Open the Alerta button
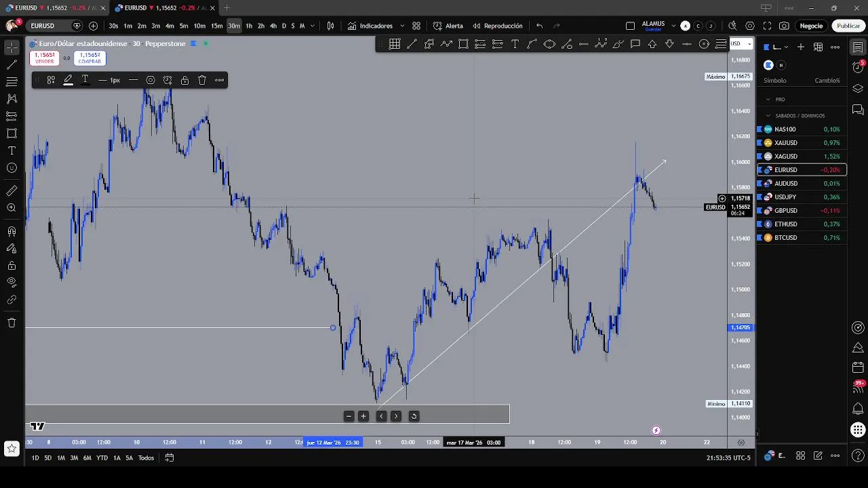Screen dimensions: 868x488 click(449, 26)
